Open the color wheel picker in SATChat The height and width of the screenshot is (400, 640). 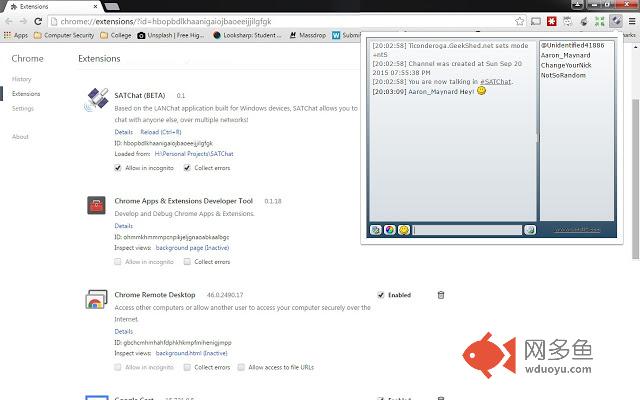pyautogui.click(x=389, y=230)
